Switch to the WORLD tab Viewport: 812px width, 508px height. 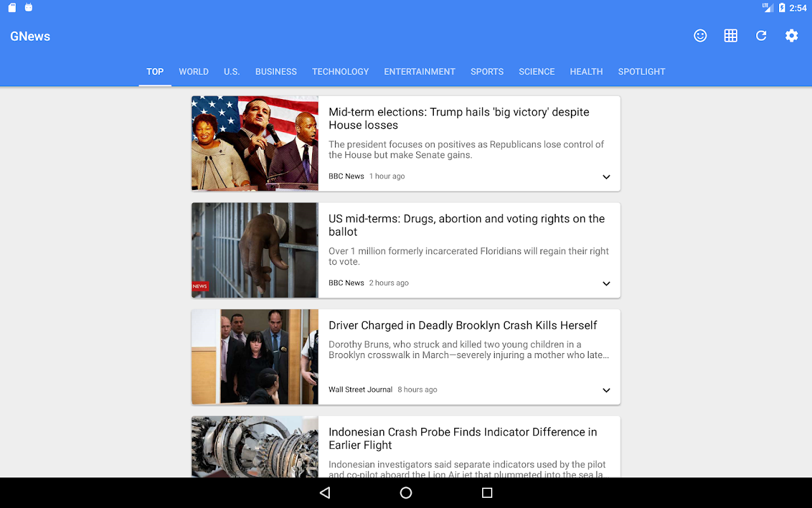(x=193, y=72)
